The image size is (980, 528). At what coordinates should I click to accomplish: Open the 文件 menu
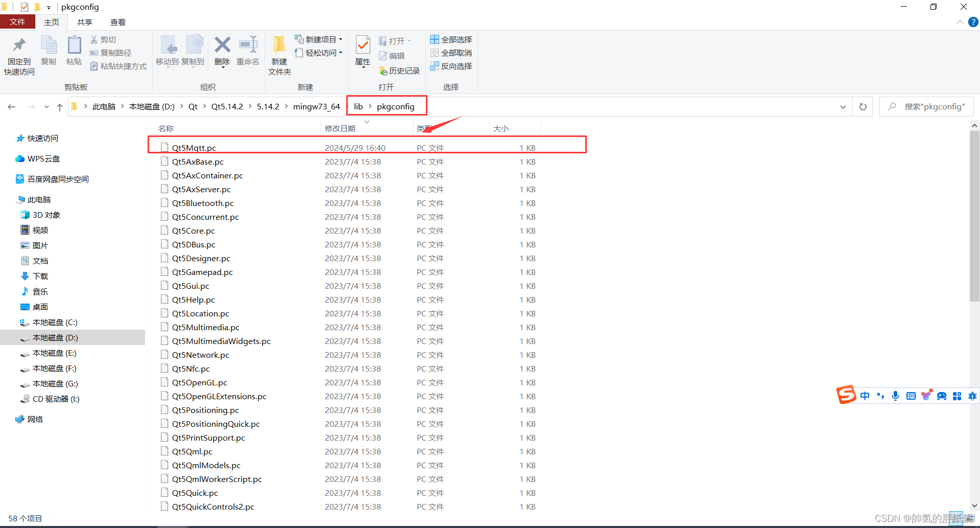pos(18,22)
